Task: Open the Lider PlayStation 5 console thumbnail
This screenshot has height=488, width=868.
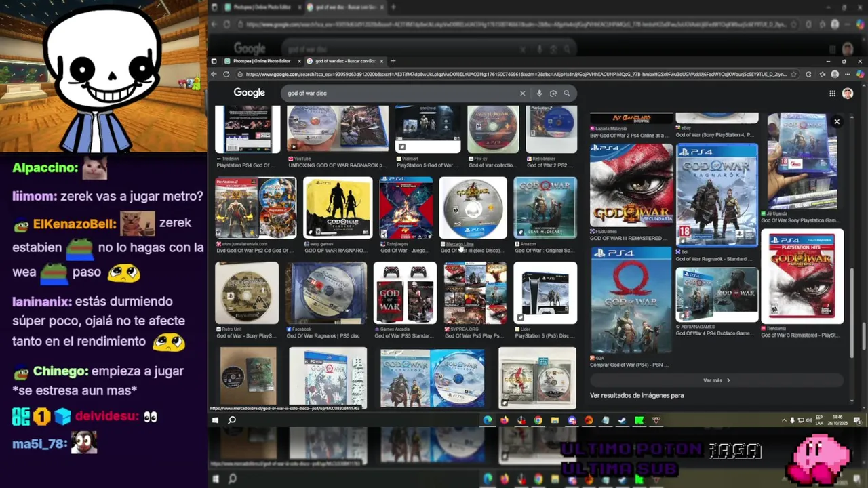Action: pyautogui.click(x=545, y=293)
